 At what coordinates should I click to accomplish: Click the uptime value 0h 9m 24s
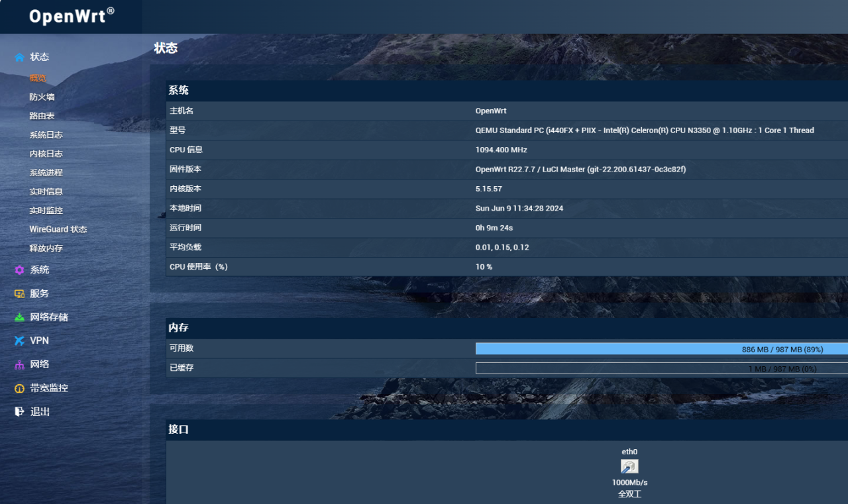click(x=494, y=228)
